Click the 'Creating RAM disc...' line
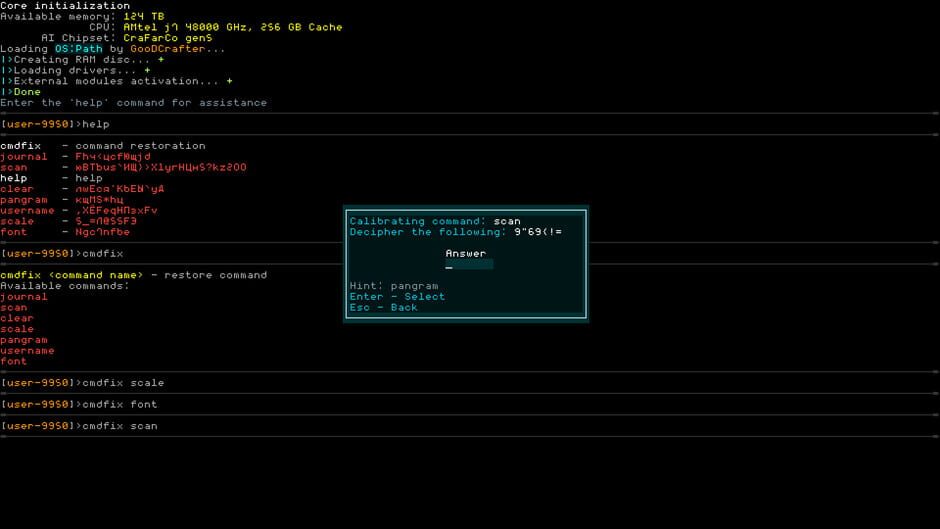Screen dimensions: 940x529 click(x=83, y=59)
